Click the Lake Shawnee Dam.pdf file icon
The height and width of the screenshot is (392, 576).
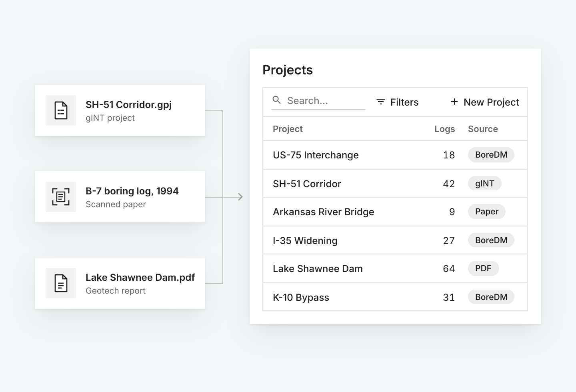coord(61,283)
